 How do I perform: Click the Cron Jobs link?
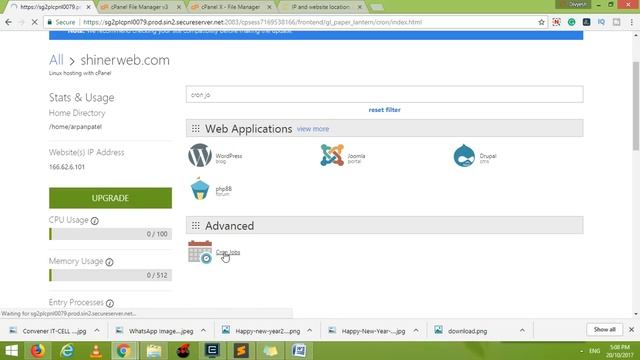point(228,252)
